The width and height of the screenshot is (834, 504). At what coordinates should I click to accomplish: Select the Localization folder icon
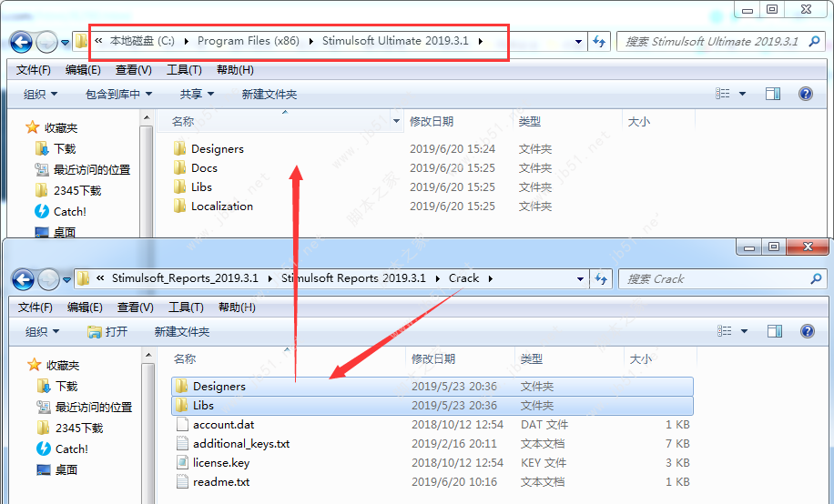coord(179,206)
